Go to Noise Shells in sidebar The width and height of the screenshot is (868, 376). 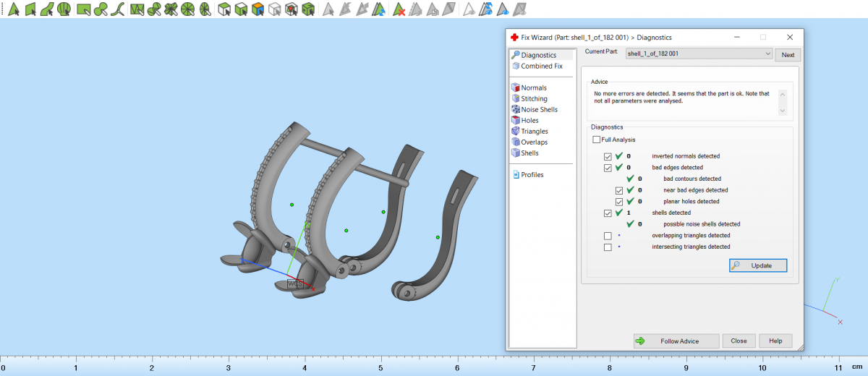(539, 109)
